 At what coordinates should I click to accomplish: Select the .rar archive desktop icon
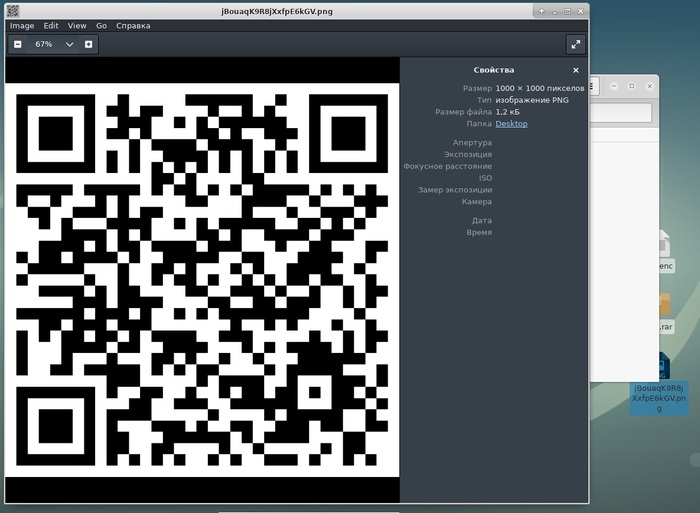pyautogui.click(x=663, y=310)
